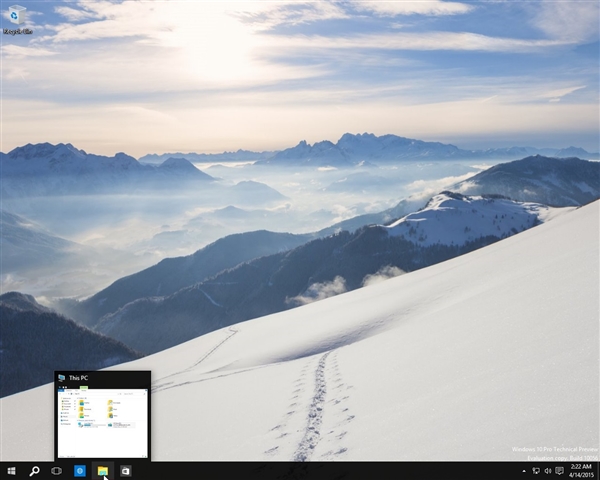Click the 4/14/2015 date in tray
Image resolution: width=600 pixels, height=480 pixels.
coord(581,475)
